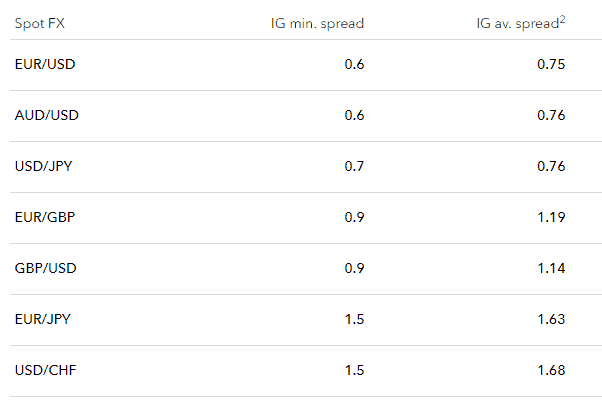
Task: Select the USD/CHF currency pair
Action: point(46,370)
